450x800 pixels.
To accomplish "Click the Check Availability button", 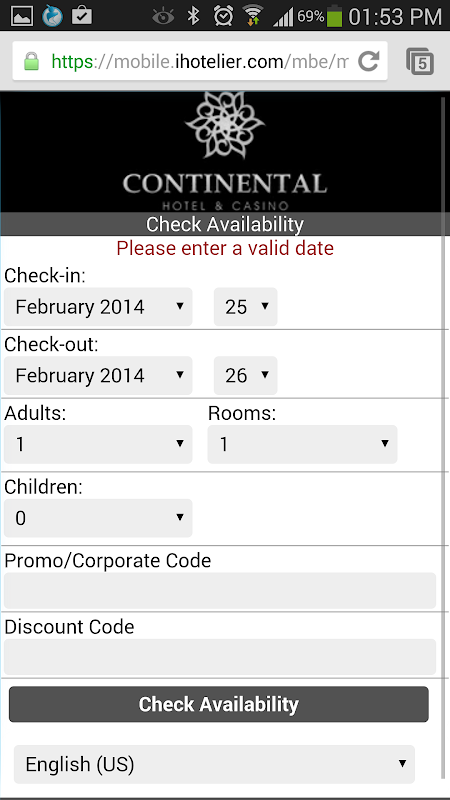I will click(219, 704).
